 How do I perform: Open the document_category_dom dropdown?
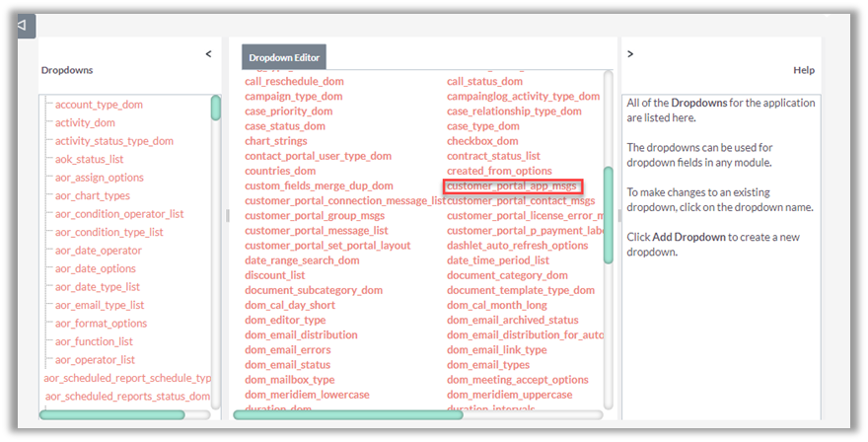point(507,275)
